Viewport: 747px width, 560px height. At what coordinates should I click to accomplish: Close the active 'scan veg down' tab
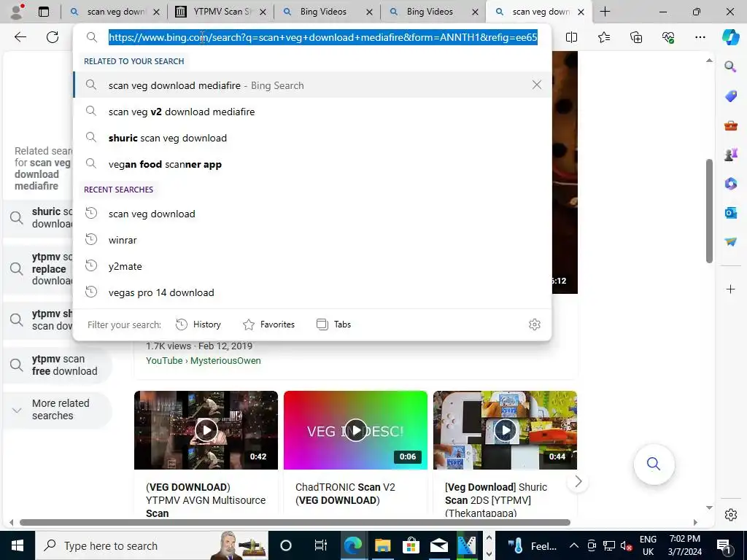pos(581,12)
